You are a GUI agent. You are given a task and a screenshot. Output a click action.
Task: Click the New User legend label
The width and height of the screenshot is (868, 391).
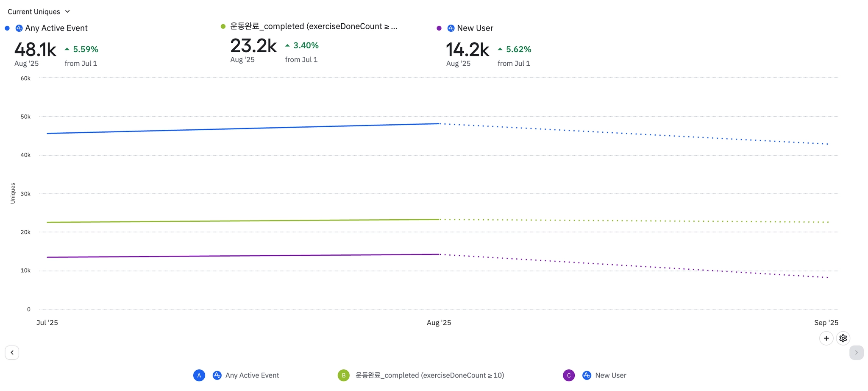pos(611,375)
